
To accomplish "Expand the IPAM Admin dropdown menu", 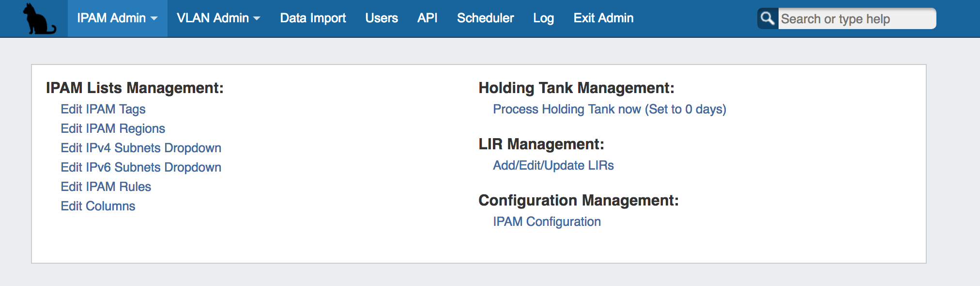I will 117,18.
